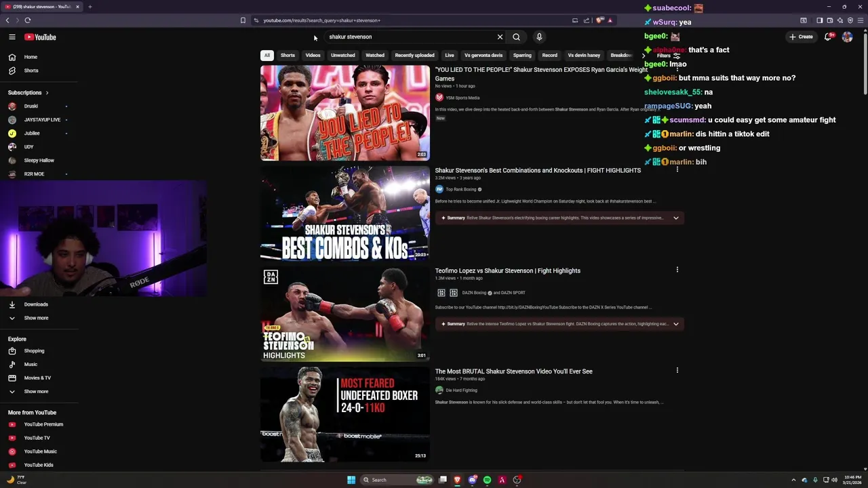The width and height of the screenshot is (868, 488).
Task: Open the browser main menu icon
Action: coord(861,20)
